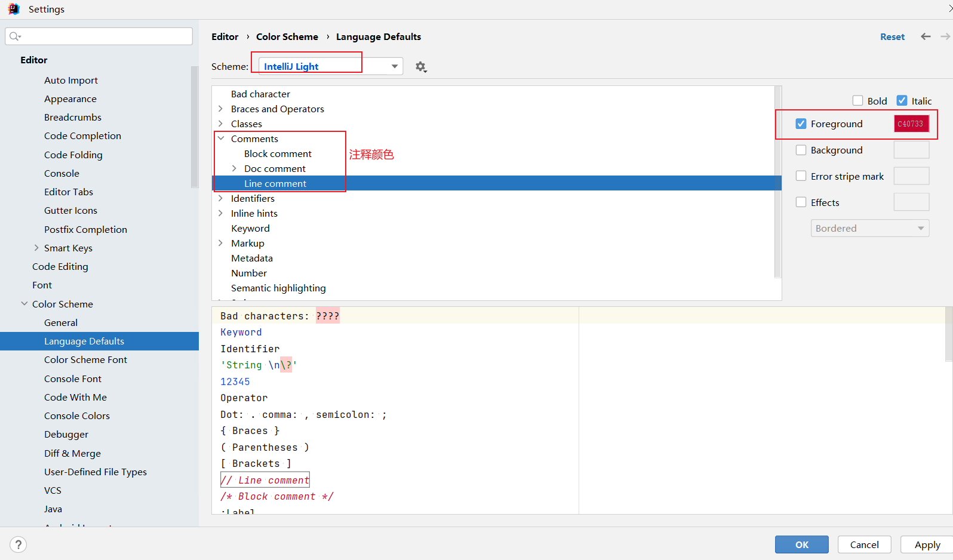This screenshot has width=953, height=560.
Task: Click the forward navigation arrow
Action: pos(945,37)
